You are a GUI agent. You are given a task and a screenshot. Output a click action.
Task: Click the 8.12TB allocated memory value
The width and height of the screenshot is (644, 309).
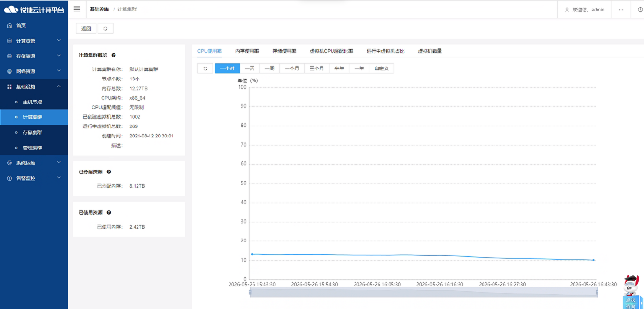[x=137, y=186]
